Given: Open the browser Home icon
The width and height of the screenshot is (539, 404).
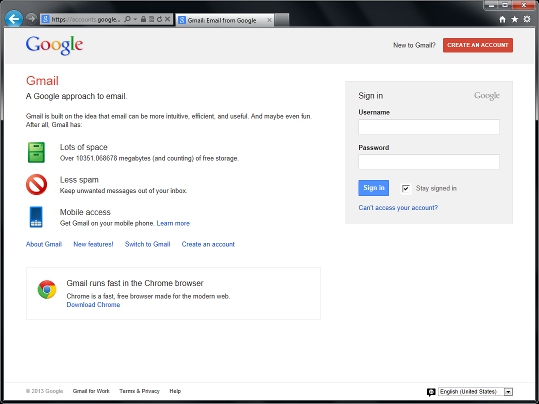Looking at the screenshot, I should pos(502,19).
